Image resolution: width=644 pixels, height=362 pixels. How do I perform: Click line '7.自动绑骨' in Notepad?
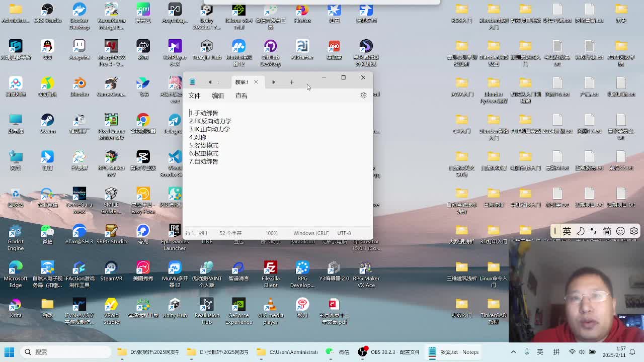coord(204,161)
